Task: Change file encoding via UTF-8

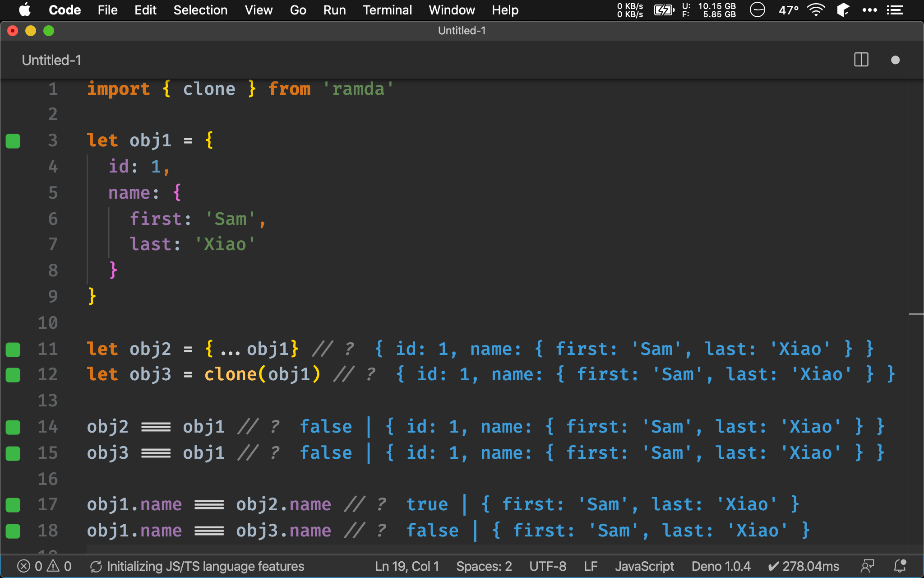Action: coord(548,566)
